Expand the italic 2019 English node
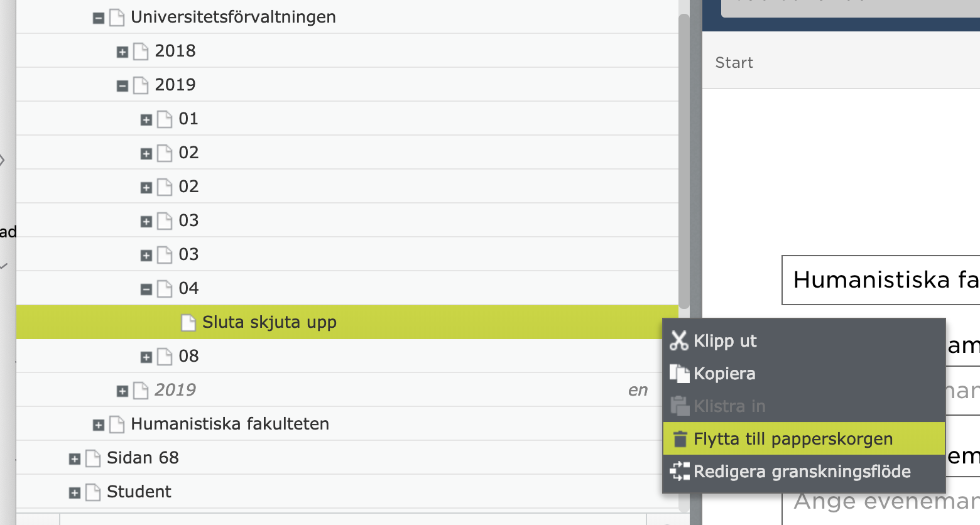This screenshot has height=525, width=980. pyautogui.click(x=122, y=391)
